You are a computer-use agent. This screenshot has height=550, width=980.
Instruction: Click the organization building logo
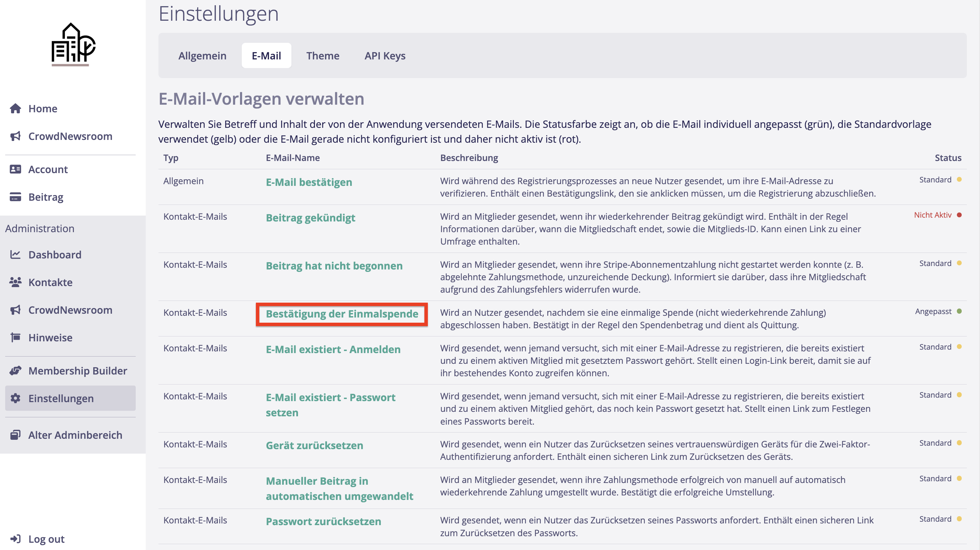[73, 44]
